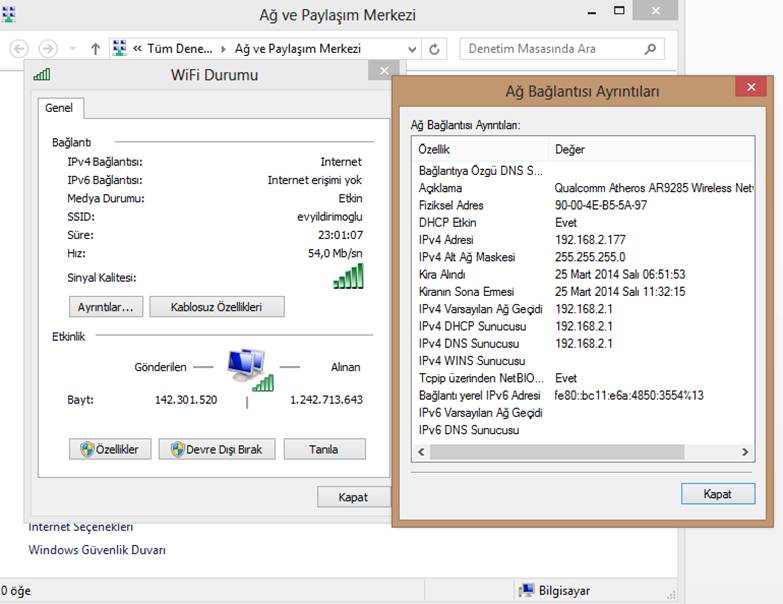Click the Back navigation arrow
783x604 pixels.
click(x=18, y=48)
